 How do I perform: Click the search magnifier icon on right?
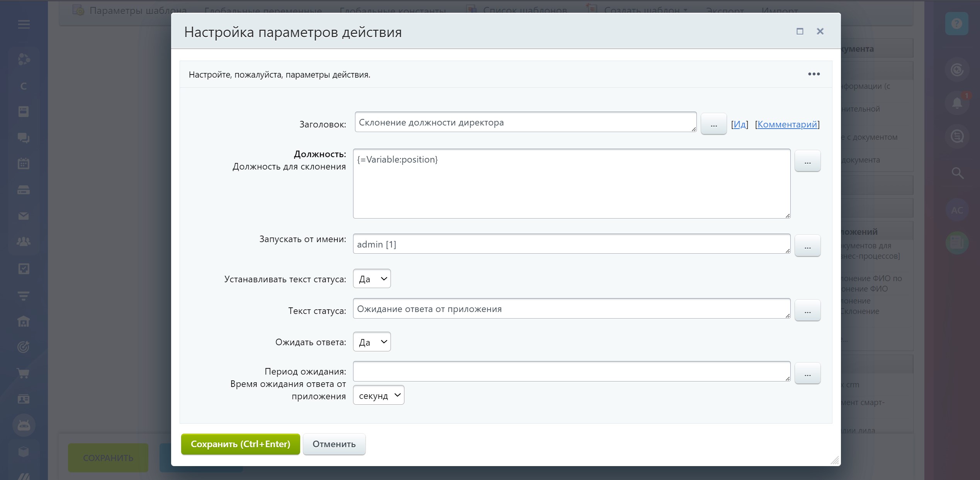957,173
